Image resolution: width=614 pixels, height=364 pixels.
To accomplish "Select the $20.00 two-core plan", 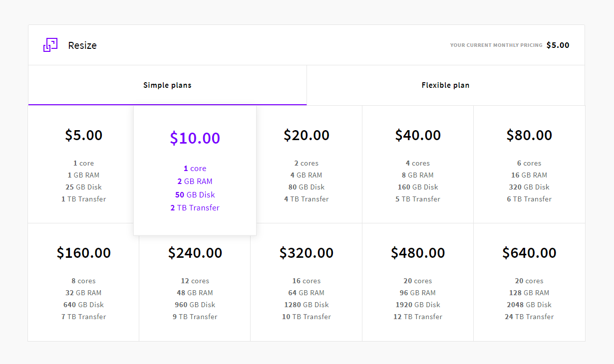I will (x=307, y=165).
